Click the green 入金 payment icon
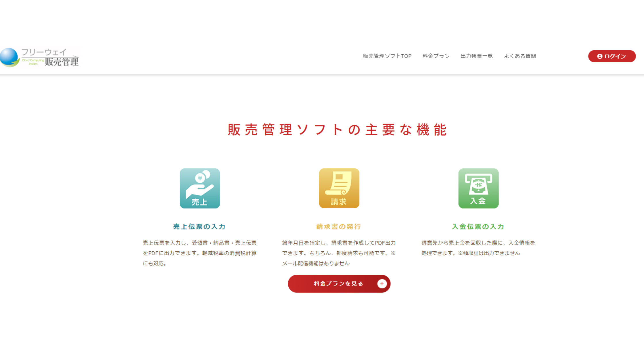Image resolution: width=644 pixels, height=362 pixels. coord(478,188)
